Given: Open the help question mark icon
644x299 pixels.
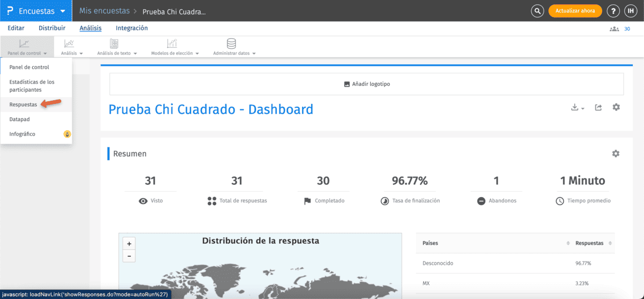Looking at the screenshot, I should point(613,11).
